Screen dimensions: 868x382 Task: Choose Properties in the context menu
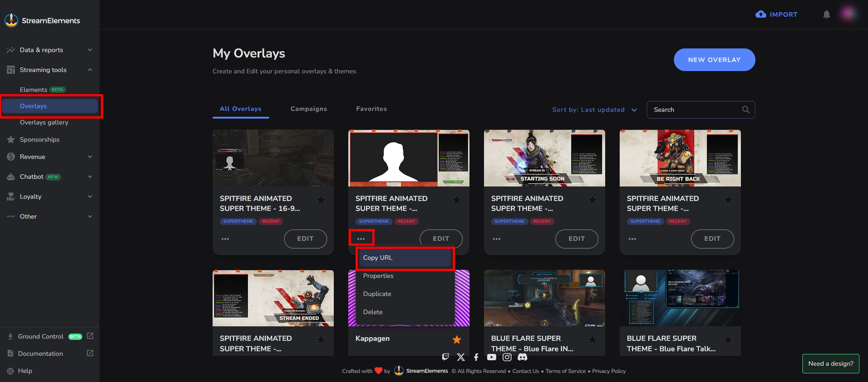coord(405,276)
